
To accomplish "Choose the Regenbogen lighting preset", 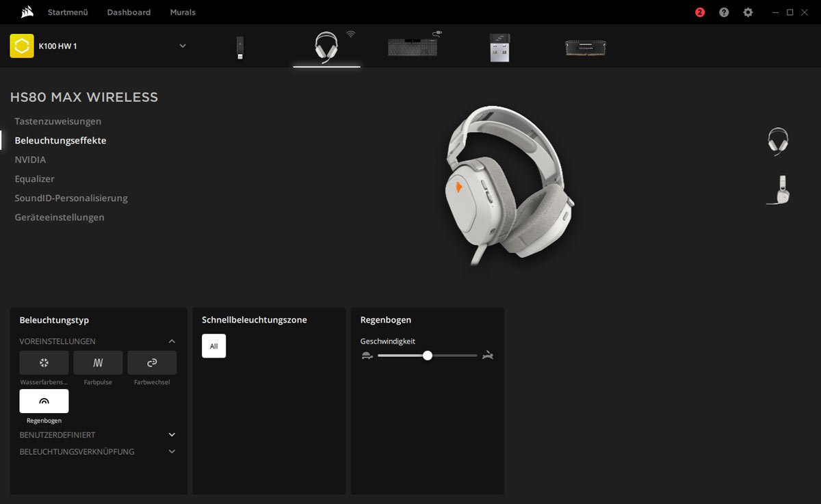I will point(44,401).
